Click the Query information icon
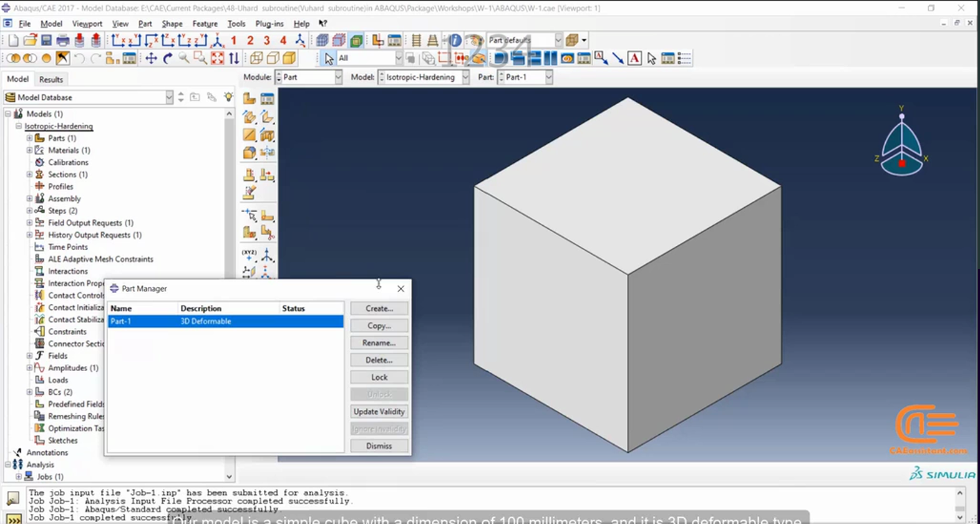Viewport: 980px width, 524px height. [x=456, y=41]
